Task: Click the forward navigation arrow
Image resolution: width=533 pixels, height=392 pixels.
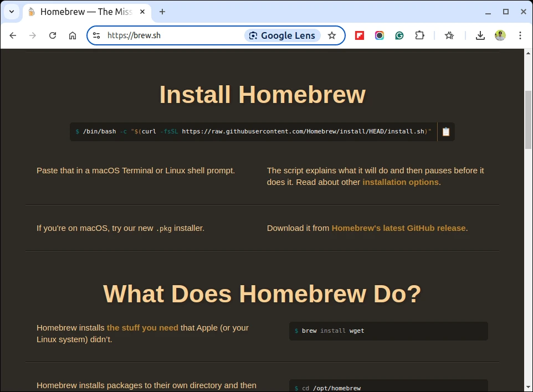Action: (x=33, y=35)
